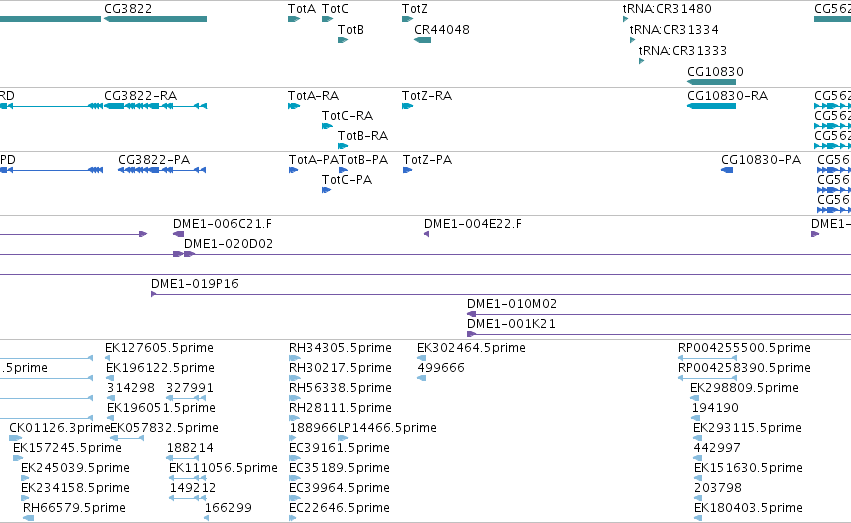Click the DME1-020D02 clone label
The height and width of the screenshot is (523, 851).
click(x=228, y=244)
